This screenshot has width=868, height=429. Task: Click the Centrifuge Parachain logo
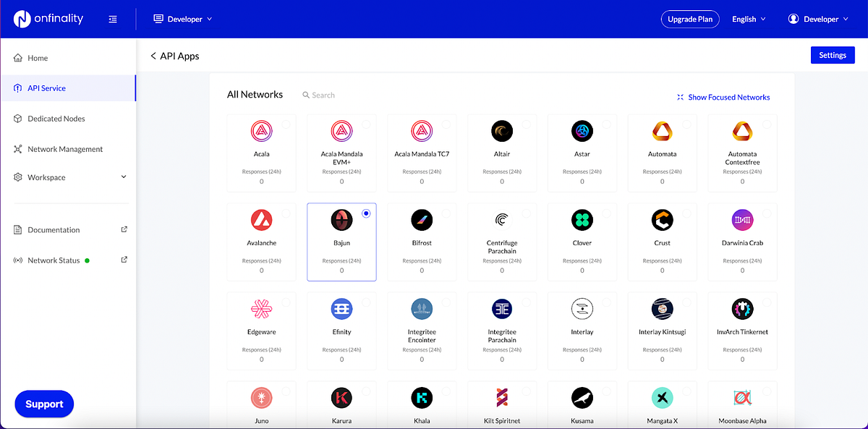(x=502, y=220)
